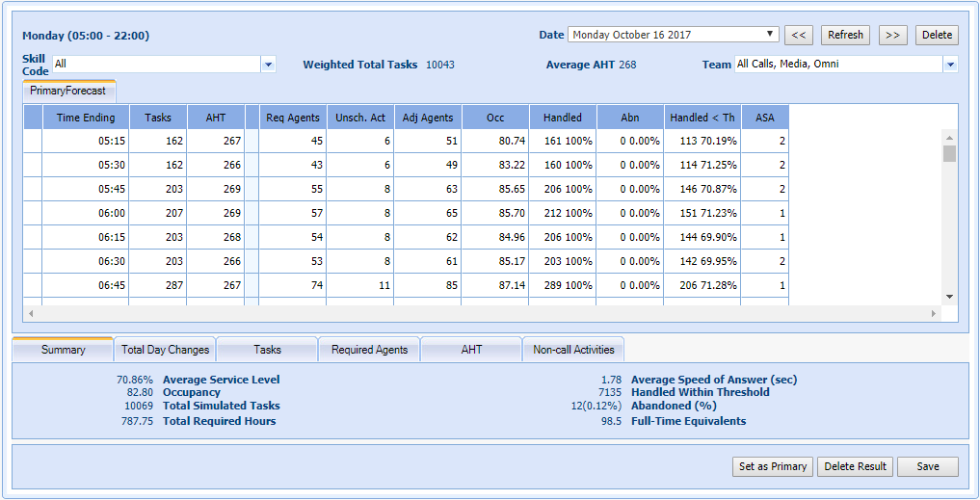Open the PrimaryForecast tab
The height and width of the screenshot is (500, 980).
pyautogui.click(x=67, y=91)
